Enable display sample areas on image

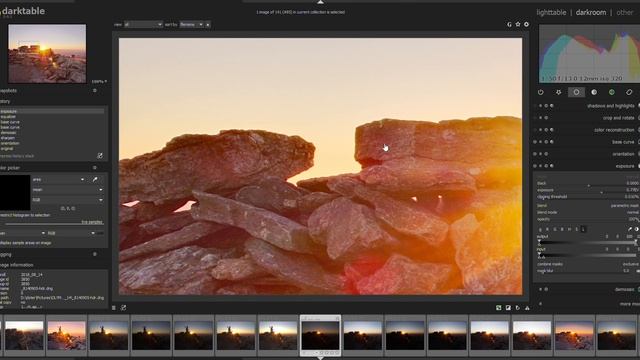26,243
